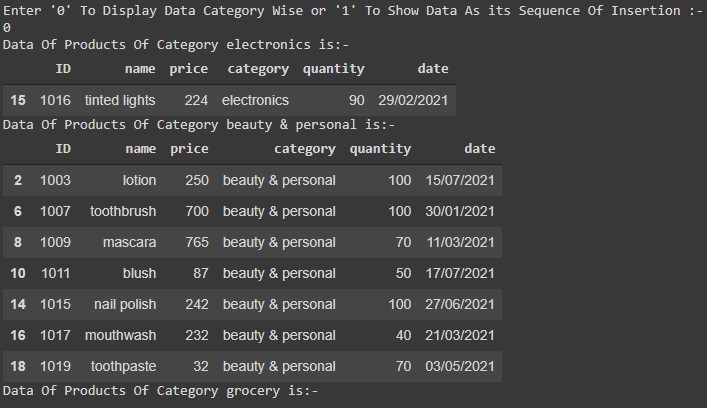Select the price value 87
Screen dimensions: 707x408
tap(201, 273)
